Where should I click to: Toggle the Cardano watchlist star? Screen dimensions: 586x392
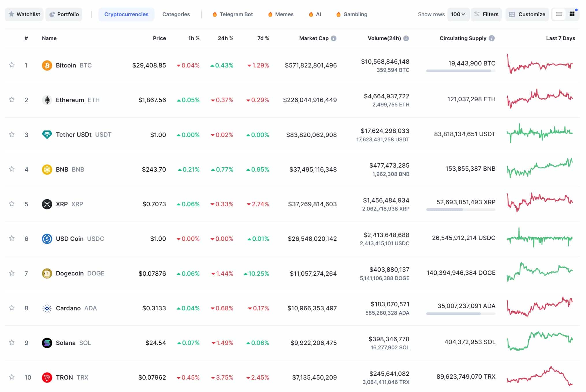tap(12, 308)
